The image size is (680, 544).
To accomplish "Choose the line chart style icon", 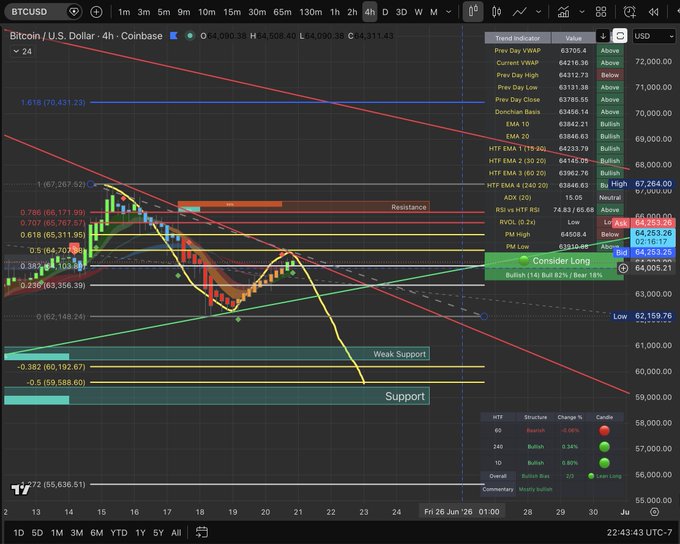I will point(520,12).
